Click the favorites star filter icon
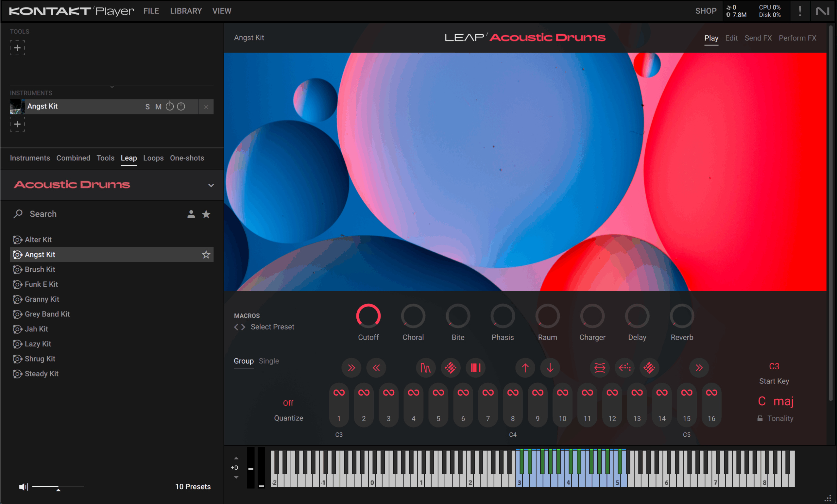This screenshot has height=504, width=837. click(206, 214)
